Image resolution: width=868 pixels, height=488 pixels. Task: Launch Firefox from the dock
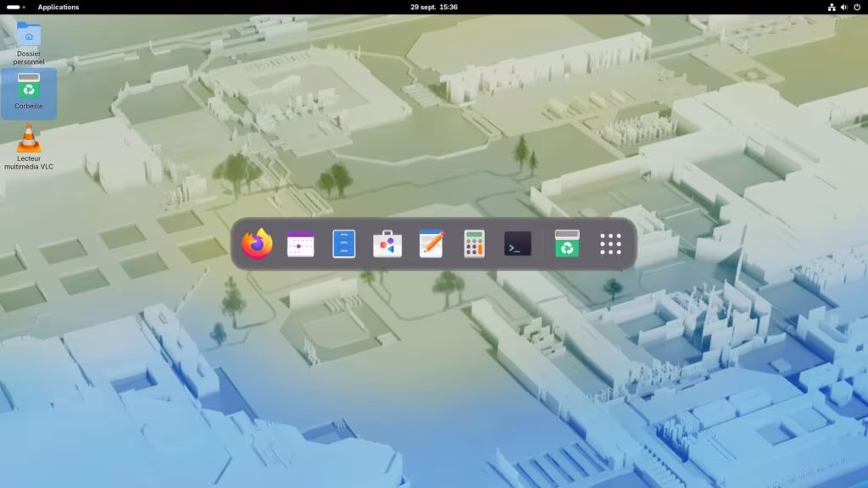[257, 243]
